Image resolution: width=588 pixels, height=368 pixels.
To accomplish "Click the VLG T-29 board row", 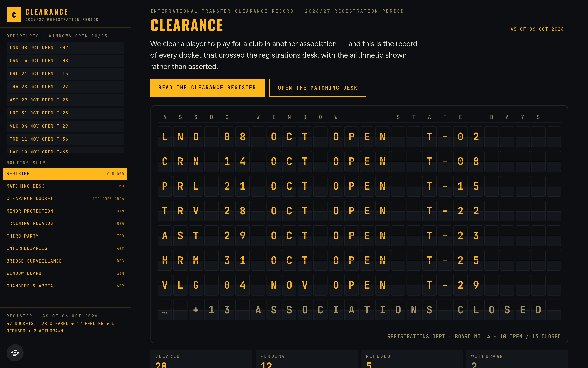I will [359, 285].
